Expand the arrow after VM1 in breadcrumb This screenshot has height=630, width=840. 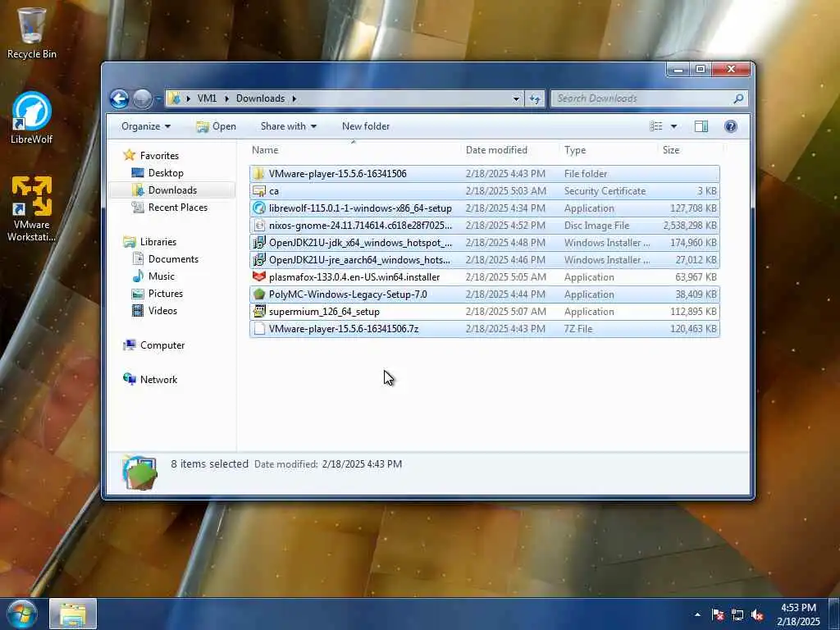tap(226, 98)
